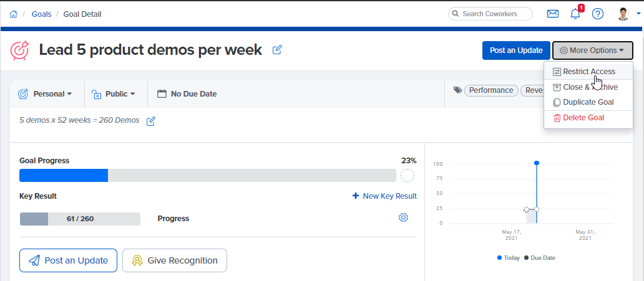Click the blue Post an Update button
Viewport: 644px width, 281px height.
516,50
